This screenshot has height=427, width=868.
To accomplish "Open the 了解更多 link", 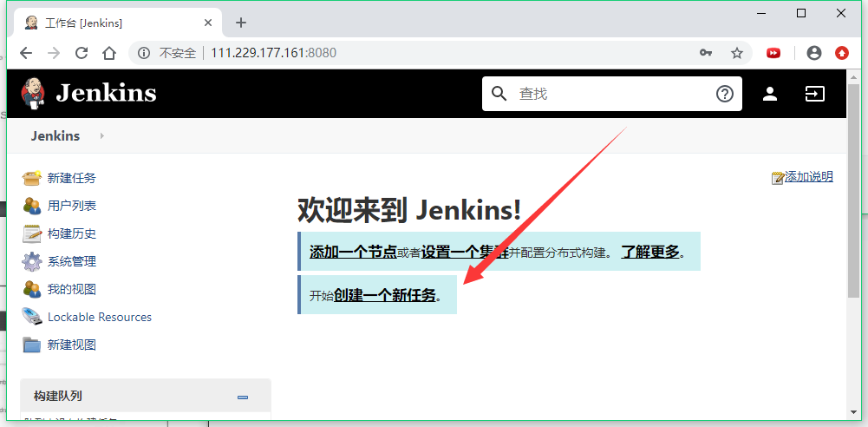I will [649, 252].
